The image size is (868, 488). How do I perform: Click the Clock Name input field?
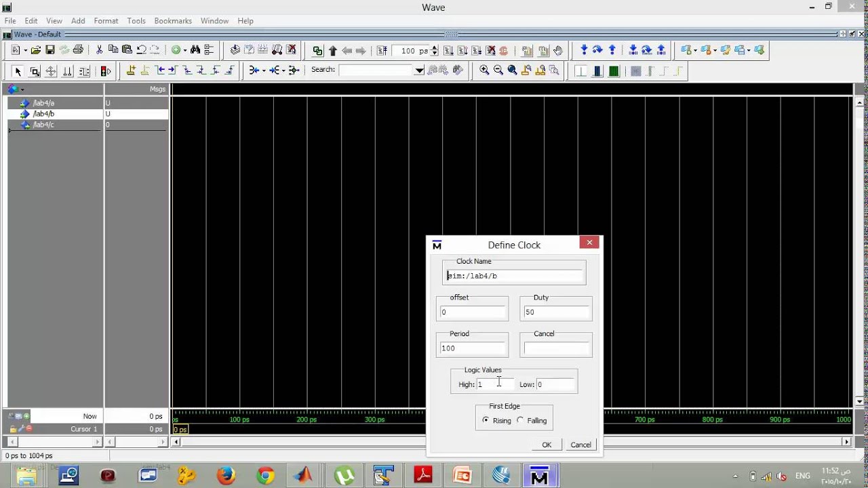coord(514,276)
